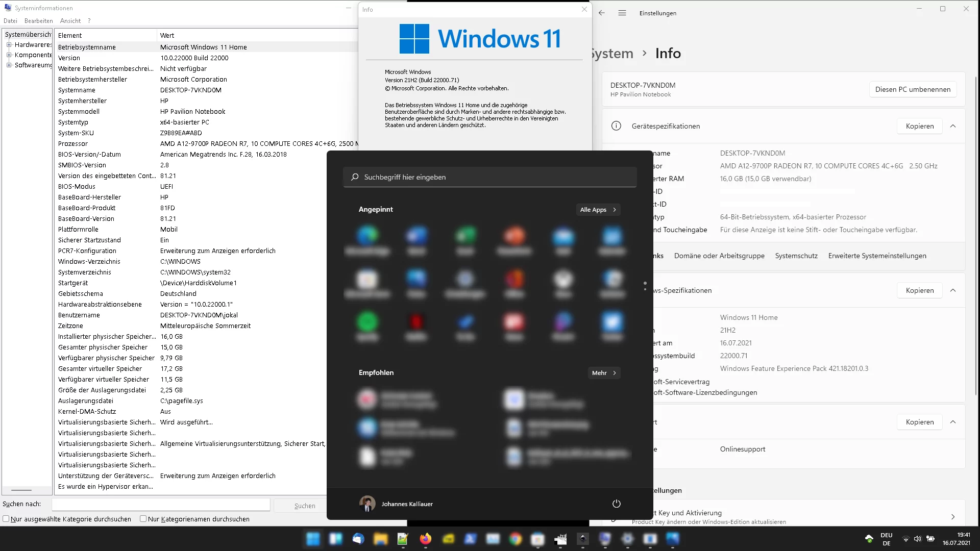Expand the Hardwareressourcen tree node

click(9, 45)
